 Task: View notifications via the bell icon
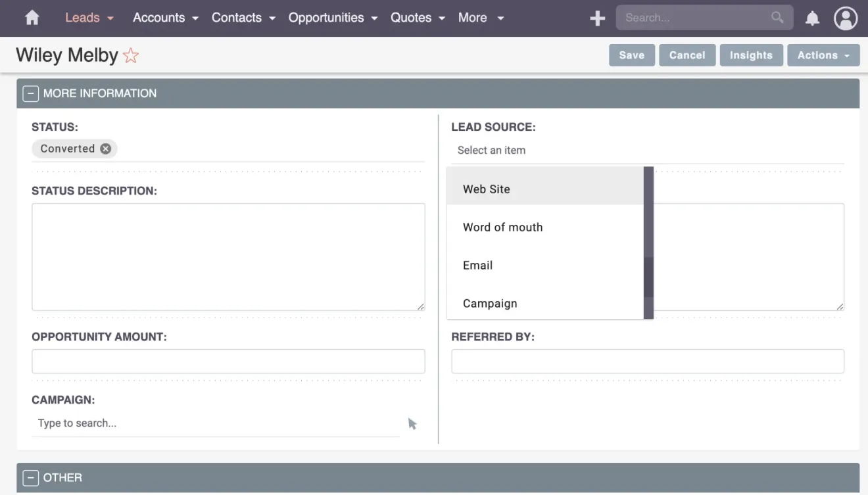click(812, 18)
